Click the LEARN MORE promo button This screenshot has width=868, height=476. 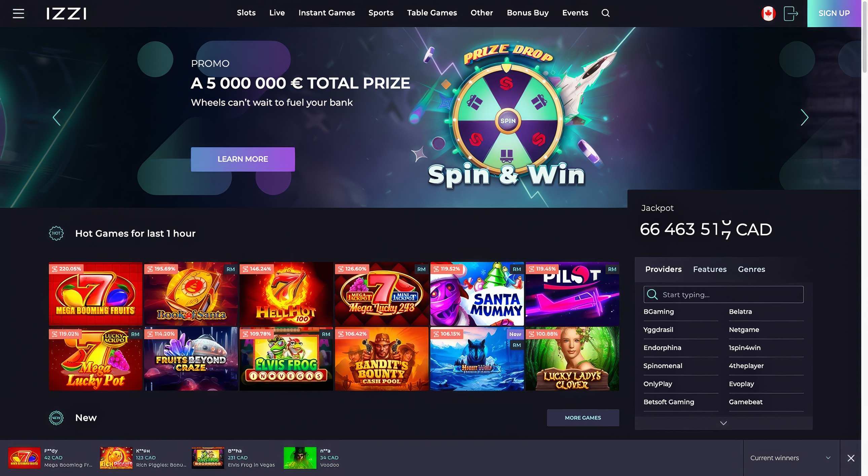click(243, 159)
